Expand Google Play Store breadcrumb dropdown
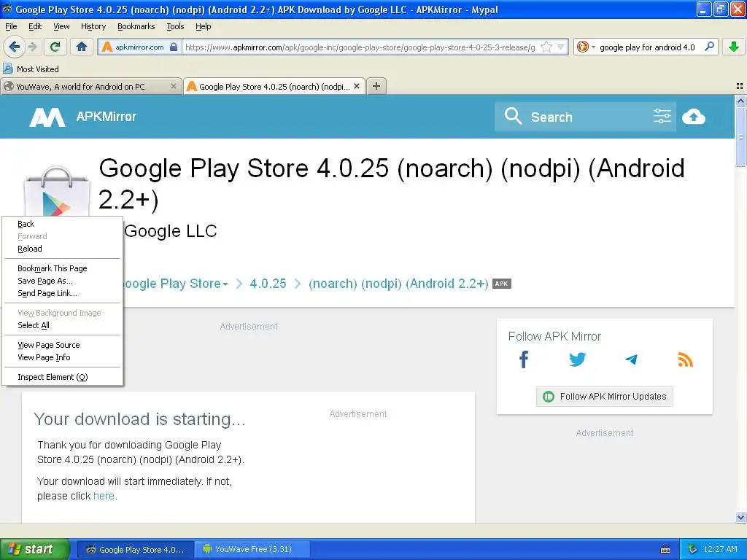 (x=225, y=284)
